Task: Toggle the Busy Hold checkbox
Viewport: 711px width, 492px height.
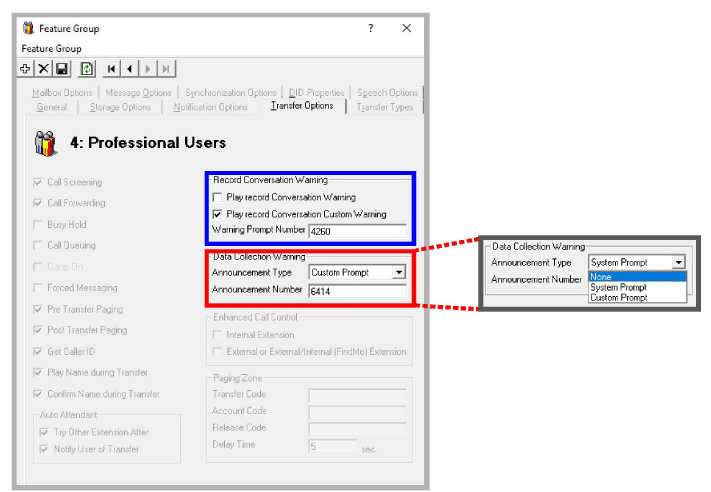Action: [x=38, y=224]
